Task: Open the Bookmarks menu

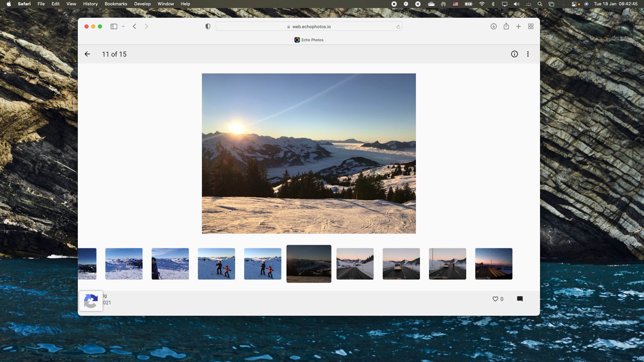Action: pos(116,4)
